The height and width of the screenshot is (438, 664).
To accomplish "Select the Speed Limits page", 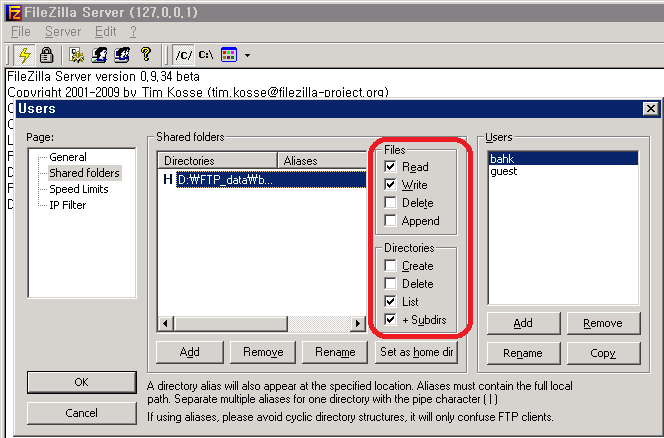I will (x=79, y=189).
